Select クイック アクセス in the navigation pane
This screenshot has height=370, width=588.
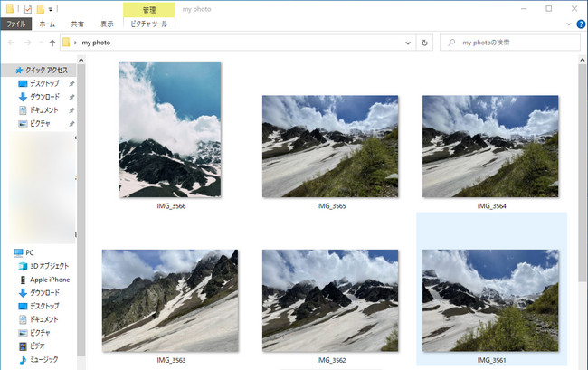click(46, 70)
